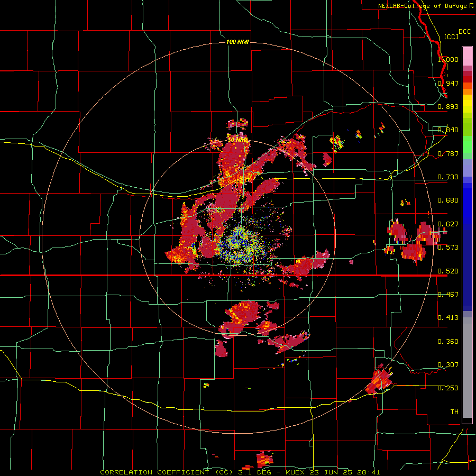Select the 0.947 scale value
476x476 pixels.
point(448,83)
